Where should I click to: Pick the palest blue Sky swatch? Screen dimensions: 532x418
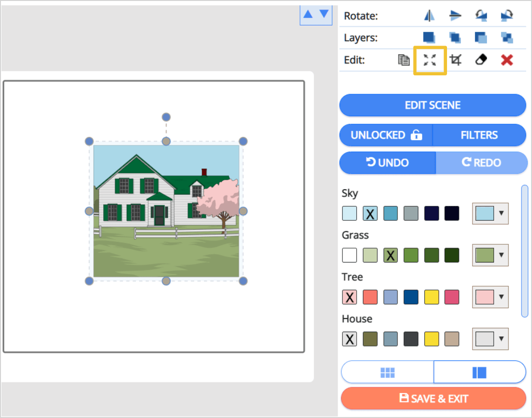click(x=350, y=213)
